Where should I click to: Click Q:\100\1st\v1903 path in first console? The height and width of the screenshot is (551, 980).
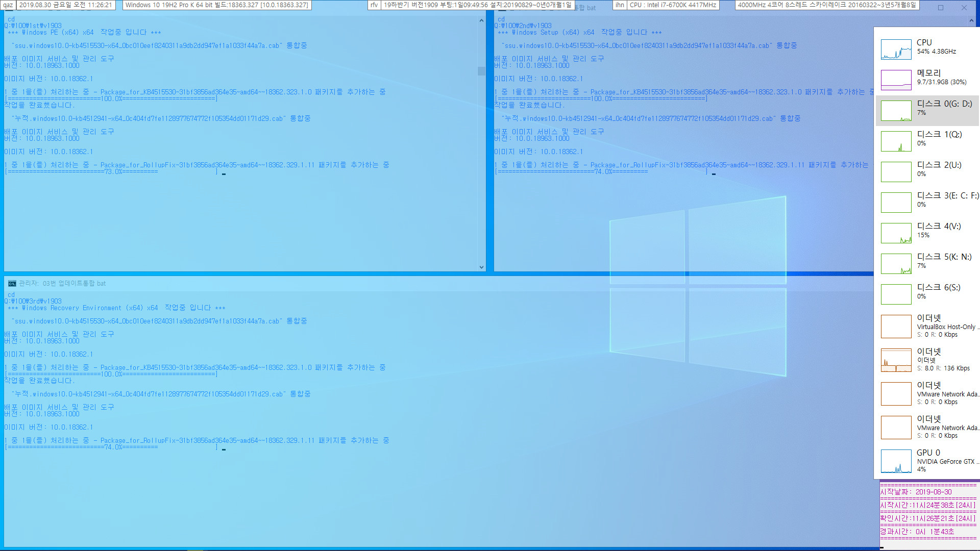tap(33, 26)
